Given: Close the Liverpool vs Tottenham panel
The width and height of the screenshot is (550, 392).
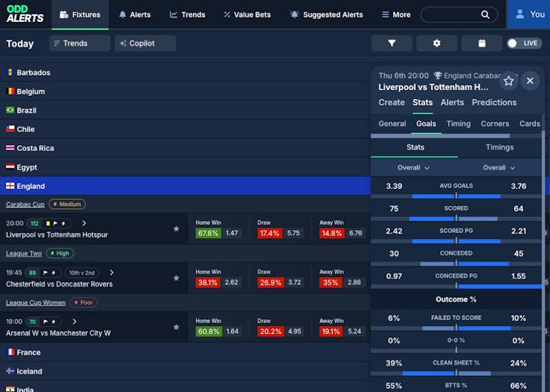Looking at the screenshot, I should tap(530, 81).
